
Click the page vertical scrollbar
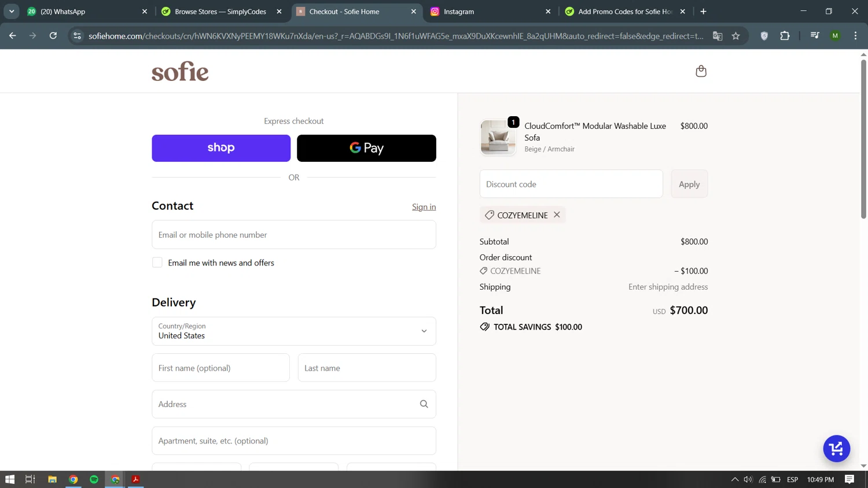[863, 139]
